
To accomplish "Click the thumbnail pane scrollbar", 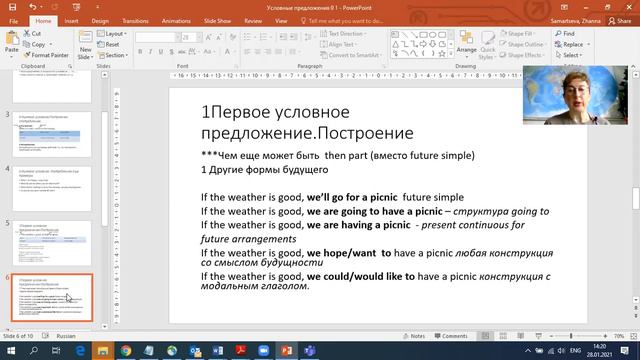I will click(x=104, y=168).
